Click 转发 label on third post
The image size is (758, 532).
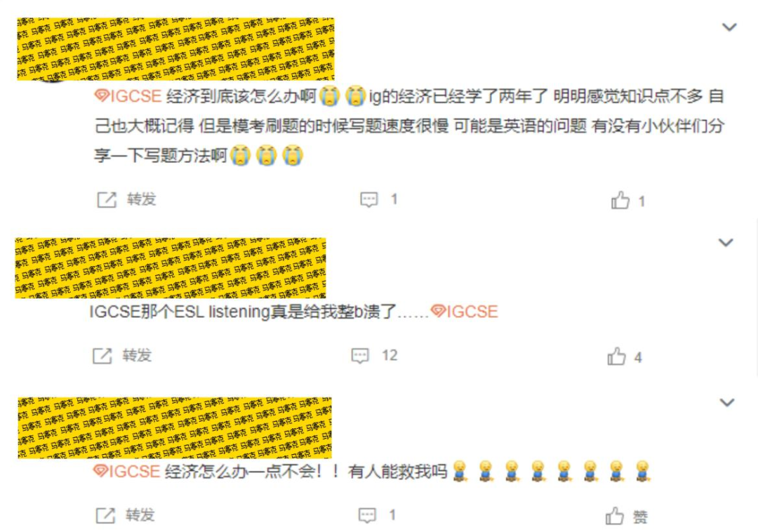tap(140, 515)
